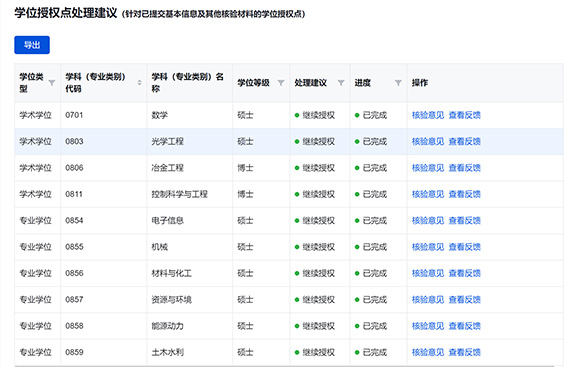Open 核验意见 for 资源与环境 row
The height and width of the screenshot is (367, 570).
point(428,299)
